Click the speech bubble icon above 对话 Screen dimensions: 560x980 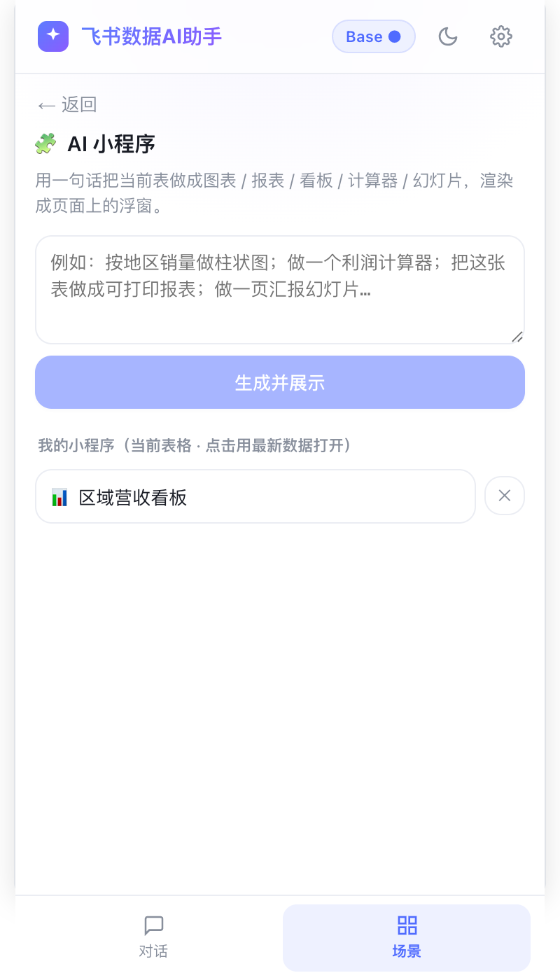(153, 925)
